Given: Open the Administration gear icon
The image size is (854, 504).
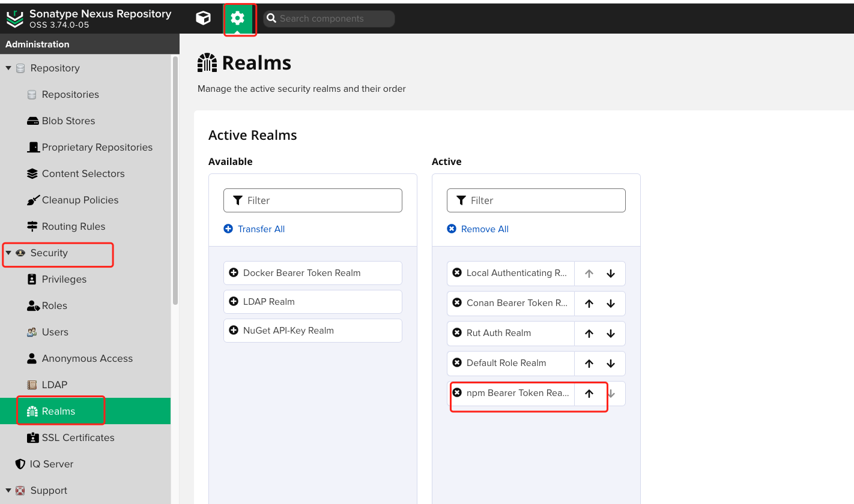Looking at the screenshot, I should tap(238, 18).
